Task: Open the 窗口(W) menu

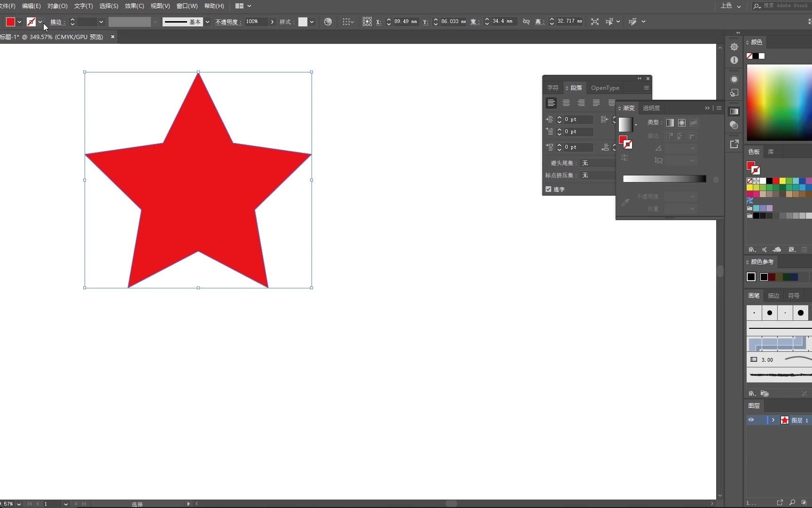Action: (x=187, y=6)
